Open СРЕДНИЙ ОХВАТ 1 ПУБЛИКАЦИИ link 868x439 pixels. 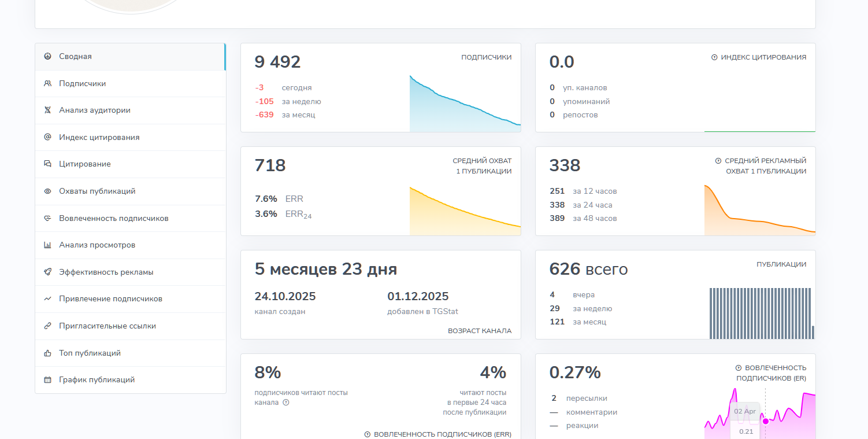pos(482,166)
